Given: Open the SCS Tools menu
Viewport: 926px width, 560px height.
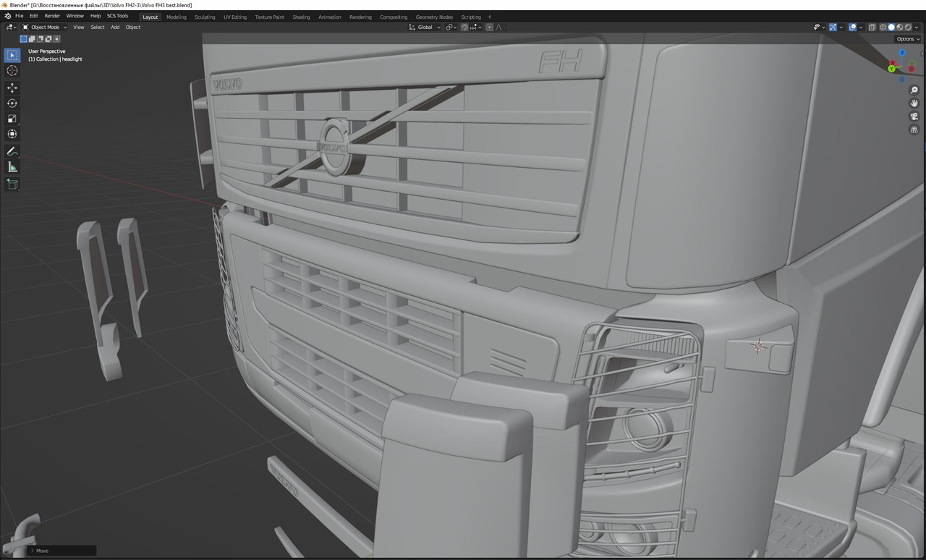Looking at the screenshot, I should point(117,16).
